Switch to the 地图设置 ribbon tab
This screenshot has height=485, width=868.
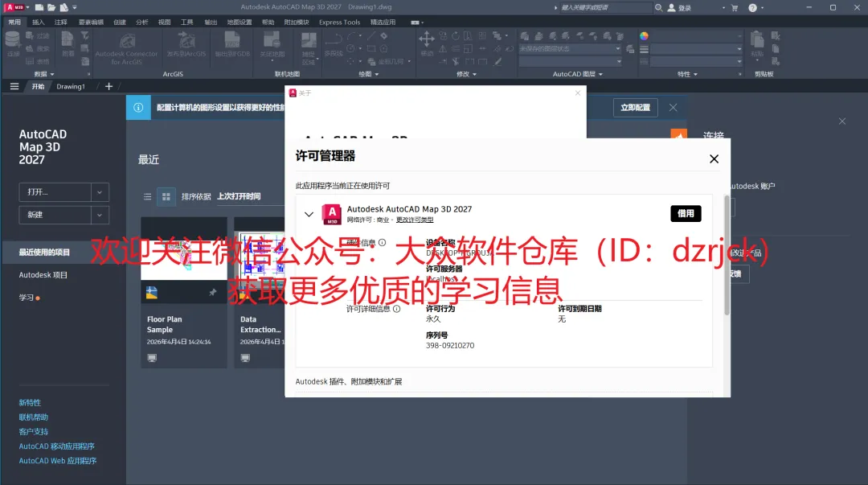(240, 23)
